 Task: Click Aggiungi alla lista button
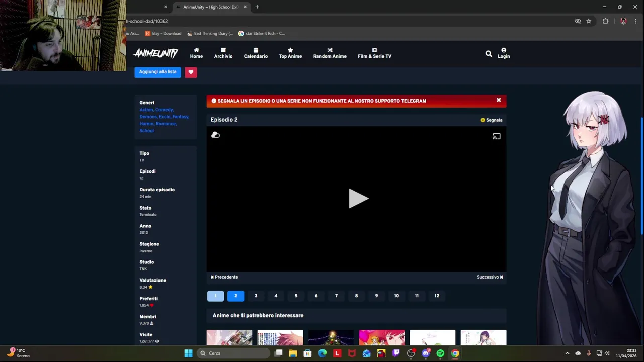(x=157, y=72)
